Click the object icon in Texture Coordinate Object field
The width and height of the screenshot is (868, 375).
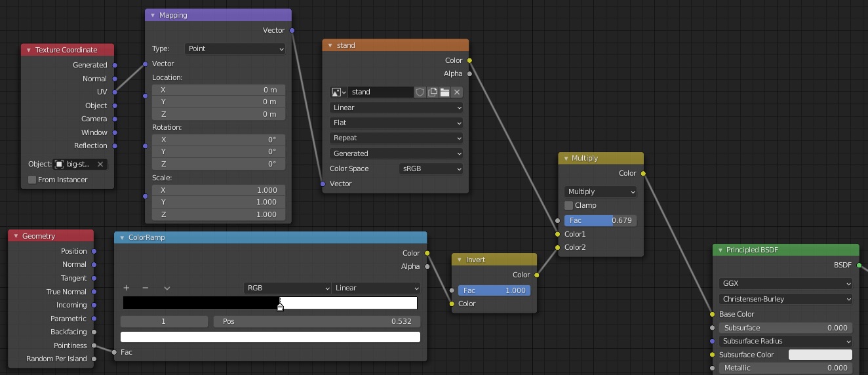tap(60, 164)
